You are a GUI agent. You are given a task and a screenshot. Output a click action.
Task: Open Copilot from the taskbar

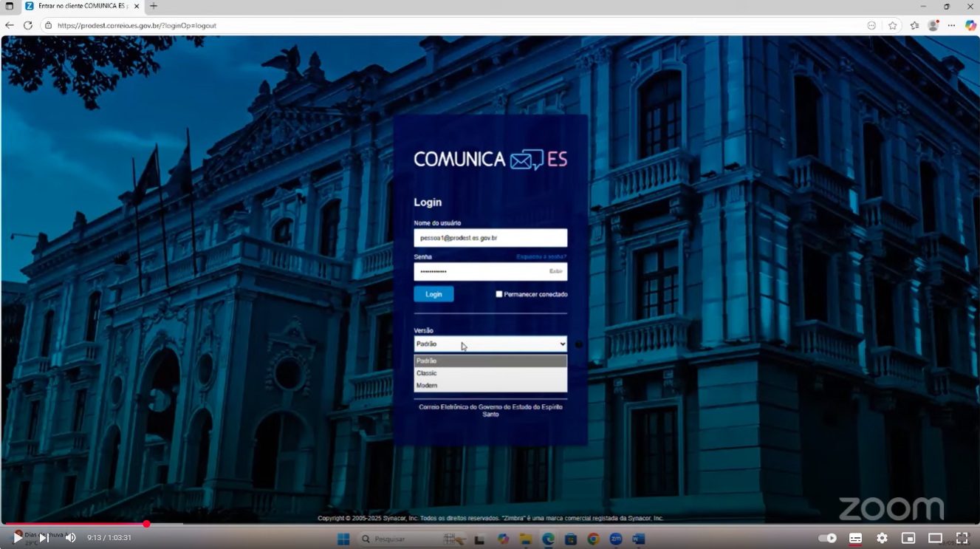pyautogui.click(x=504, y=539)
